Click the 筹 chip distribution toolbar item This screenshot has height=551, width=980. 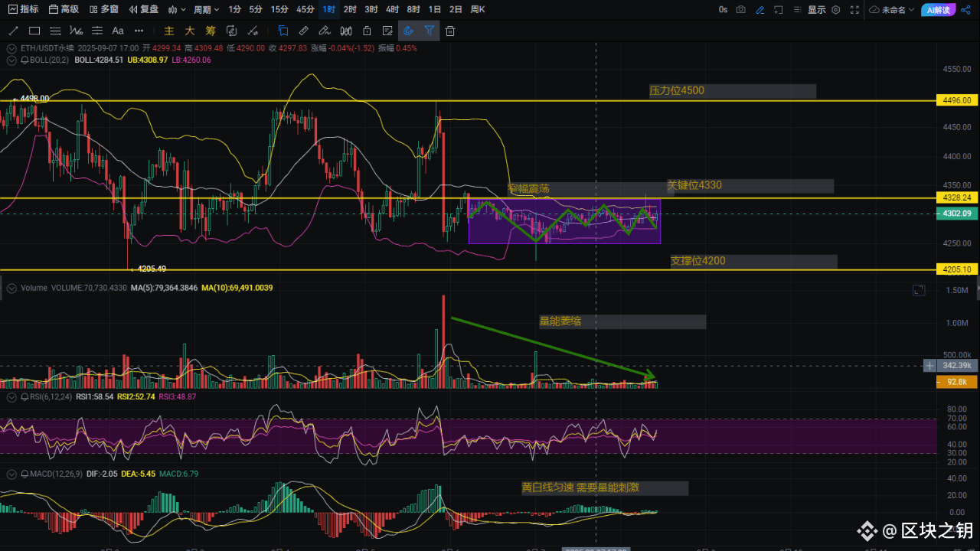211,31
